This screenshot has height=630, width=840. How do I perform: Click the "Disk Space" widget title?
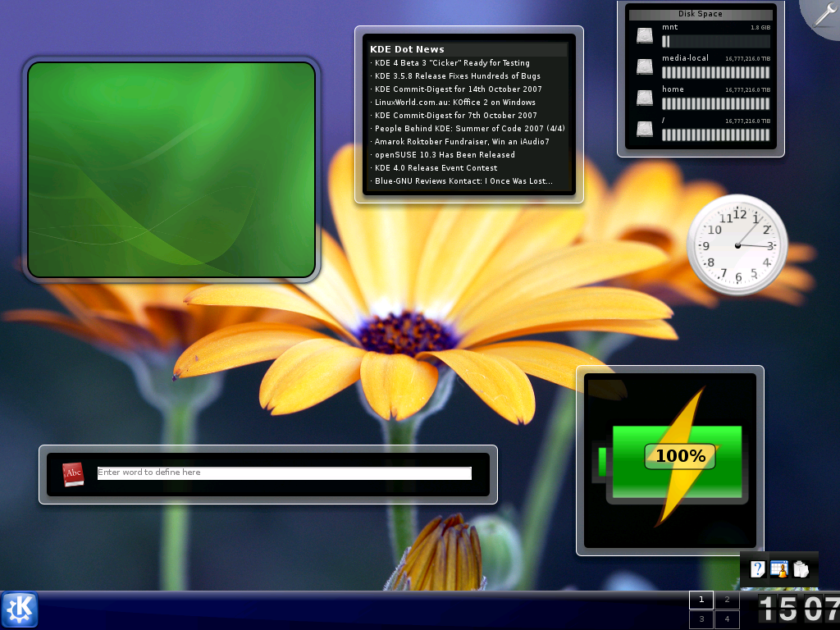tap(701, 14)
